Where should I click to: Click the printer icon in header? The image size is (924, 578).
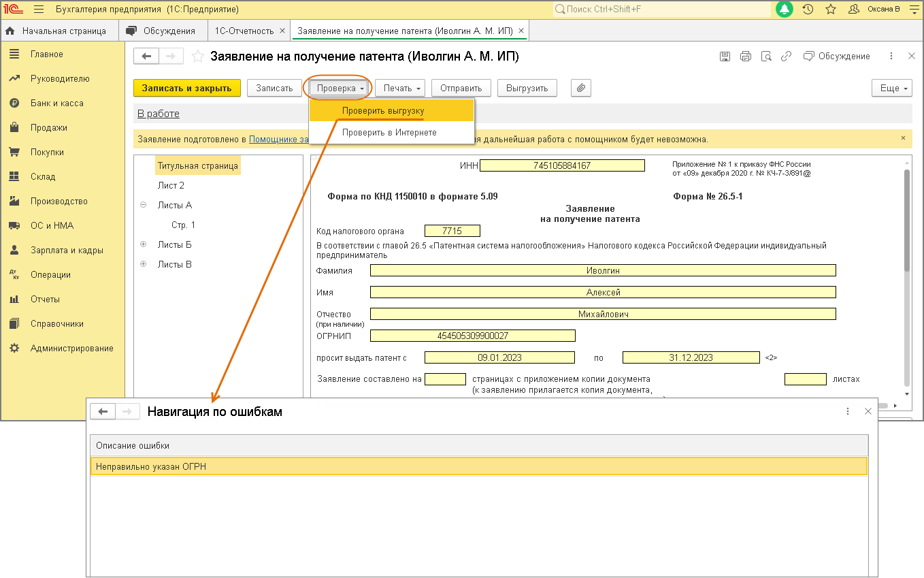click(x=746, y=57)
